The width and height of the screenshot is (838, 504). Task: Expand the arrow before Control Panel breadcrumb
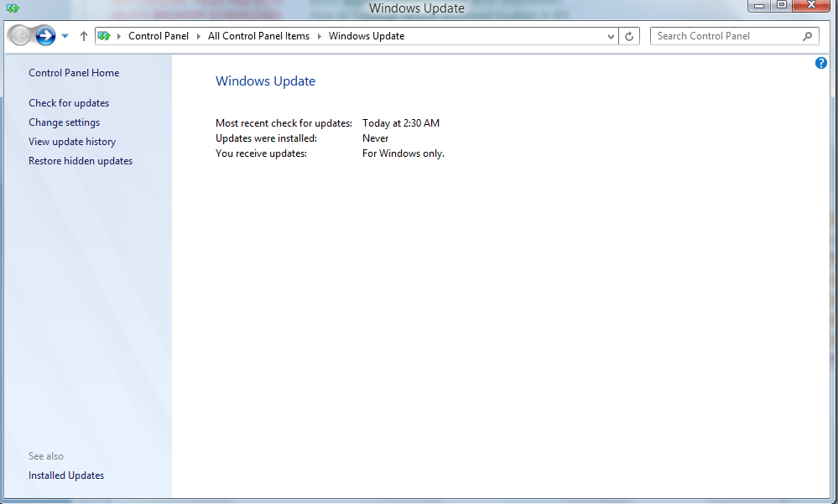pos(118,36)
